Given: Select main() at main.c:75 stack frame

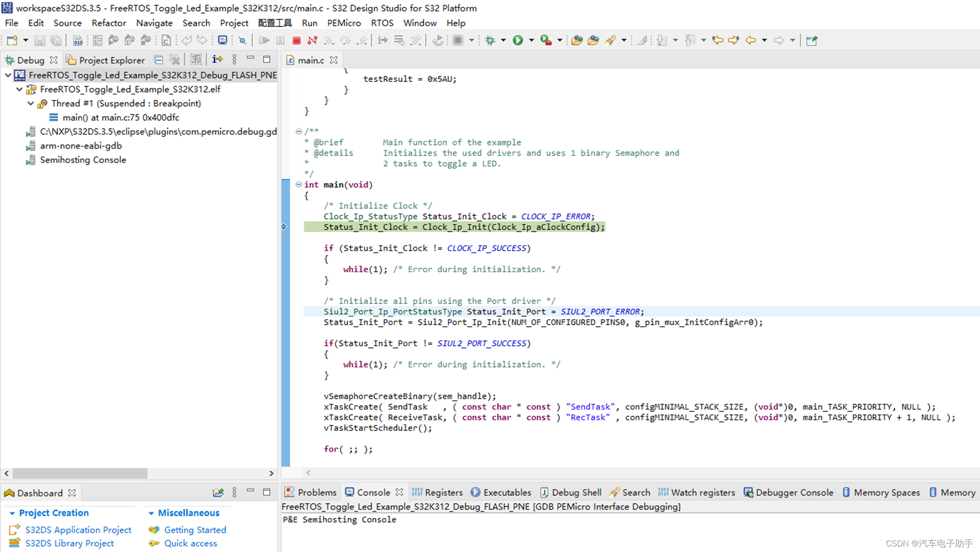Looking at the screenshot, I should (121, 118).
